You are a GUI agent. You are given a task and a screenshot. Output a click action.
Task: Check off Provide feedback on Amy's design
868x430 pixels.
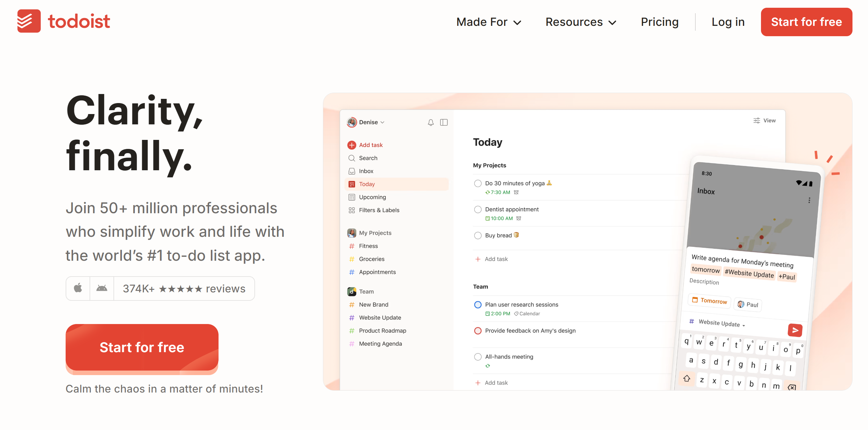tap(477, 331)
